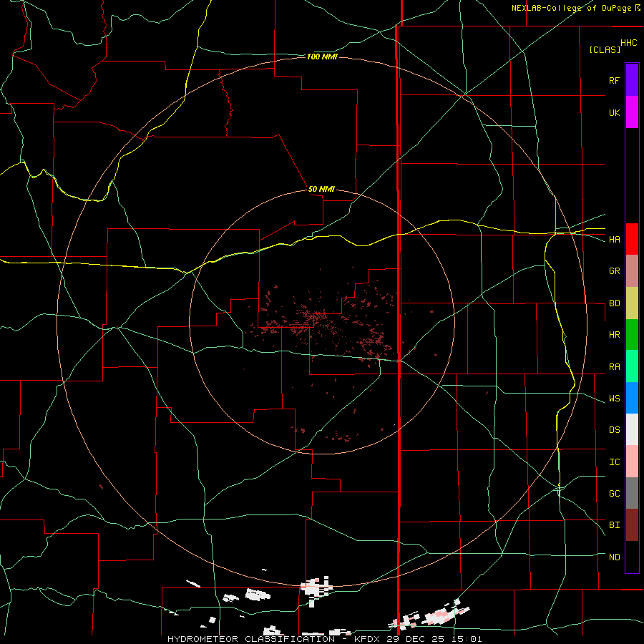644x644 pixels.
Task: Select the GR legend color block
Action: (x=632, y=271)
